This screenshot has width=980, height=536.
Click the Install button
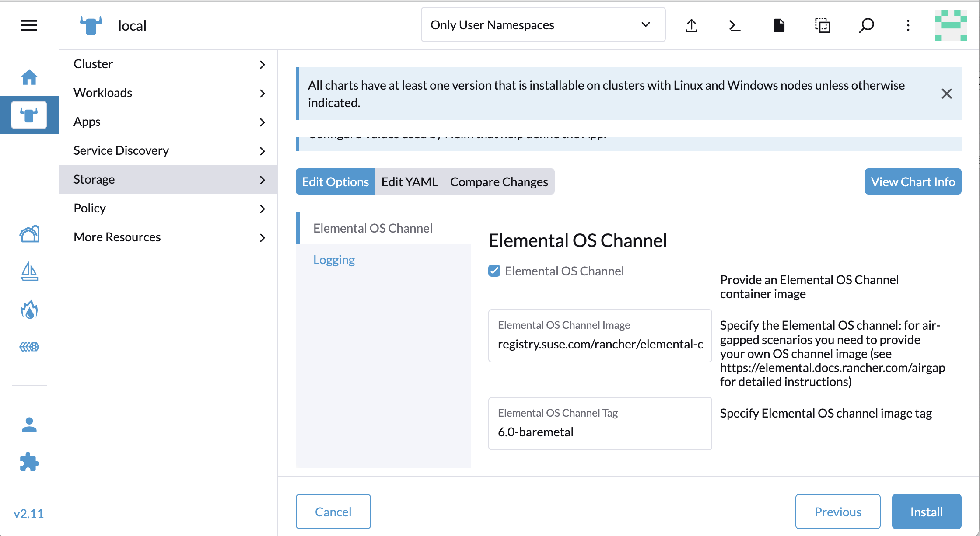pos(926,512)
